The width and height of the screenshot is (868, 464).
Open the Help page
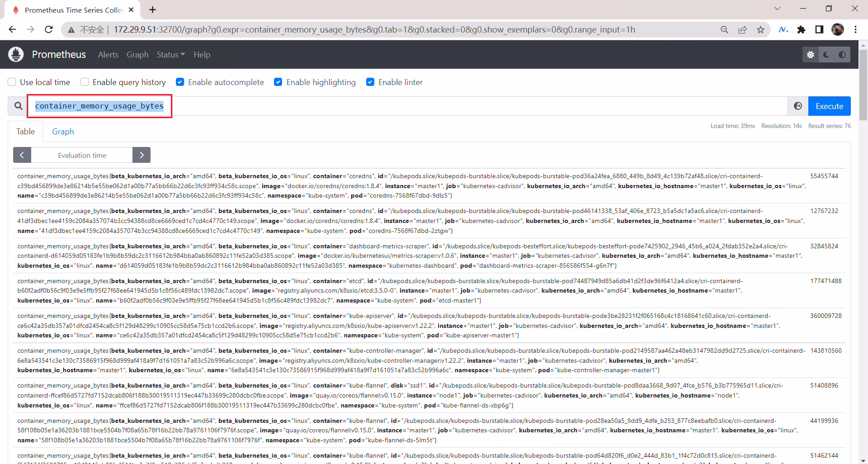click(x=202, y=55)
